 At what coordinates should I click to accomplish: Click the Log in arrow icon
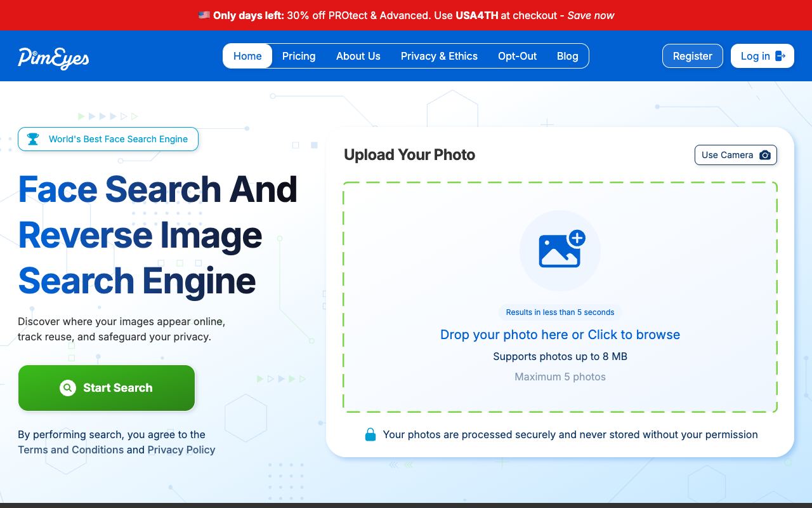point(781,56)
